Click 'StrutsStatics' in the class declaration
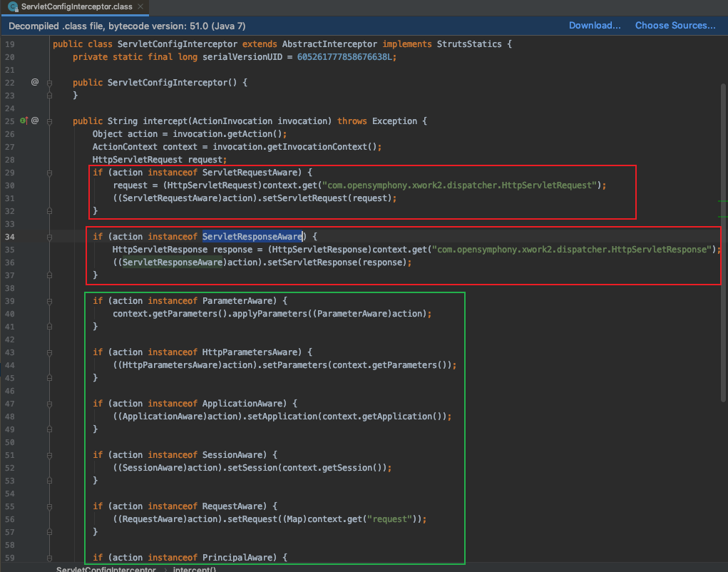 pyautogui.click(x=469, y=44)
